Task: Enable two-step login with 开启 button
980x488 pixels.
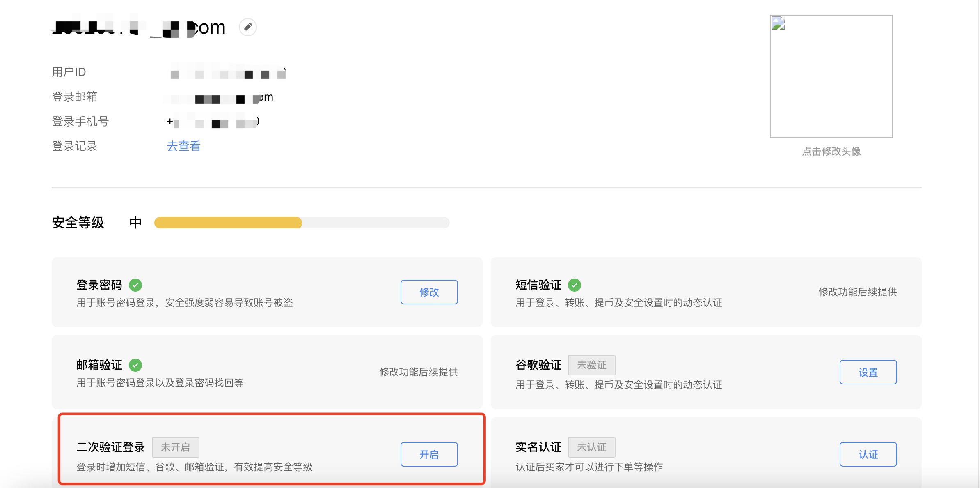Action: pyautogui.click(x=429, y=454)
